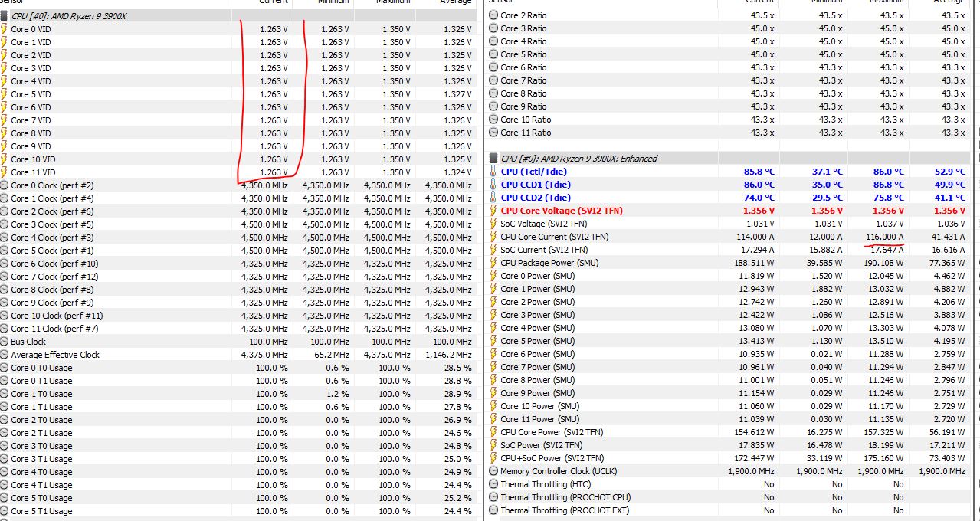Select the Core 4 Clock (perf #3) row label
The image size is (980, 521).
(x=52, y=238)
